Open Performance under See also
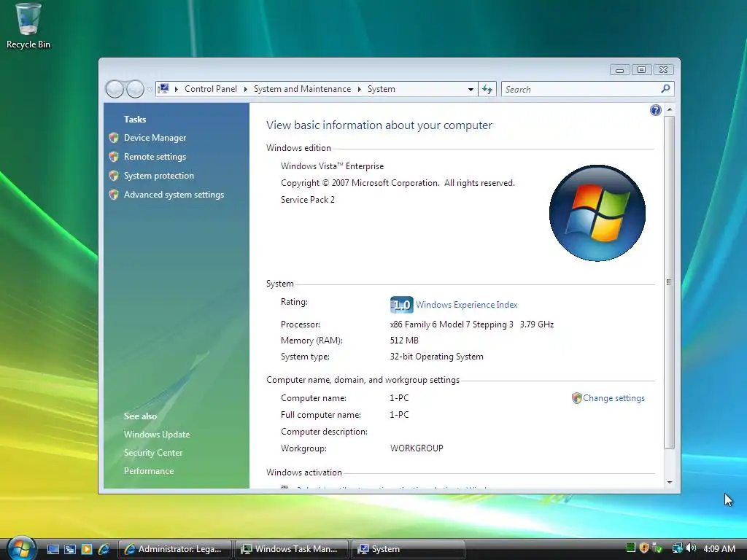 (149, 471)
